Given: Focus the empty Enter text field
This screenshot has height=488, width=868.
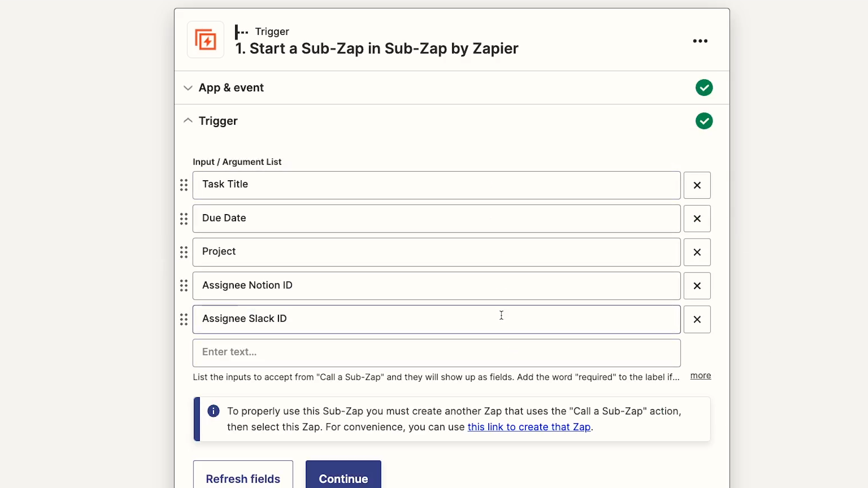Looking at the screenshot, I should [436, 353].
